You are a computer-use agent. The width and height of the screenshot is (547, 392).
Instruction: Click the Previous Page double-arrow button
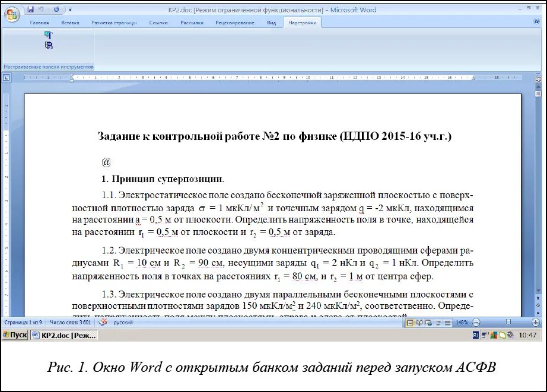click(538, 298)
